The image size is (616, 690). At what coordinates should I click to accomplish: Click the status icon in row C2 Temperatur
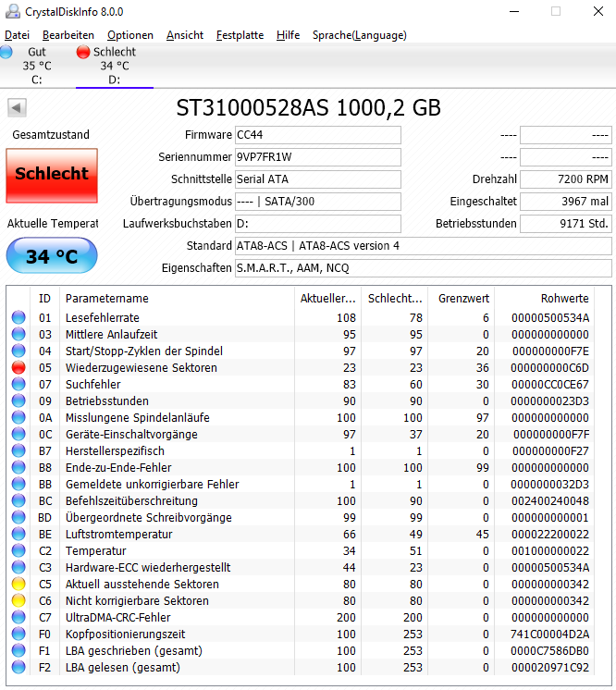pyautogui.click(x=18, y=550)
